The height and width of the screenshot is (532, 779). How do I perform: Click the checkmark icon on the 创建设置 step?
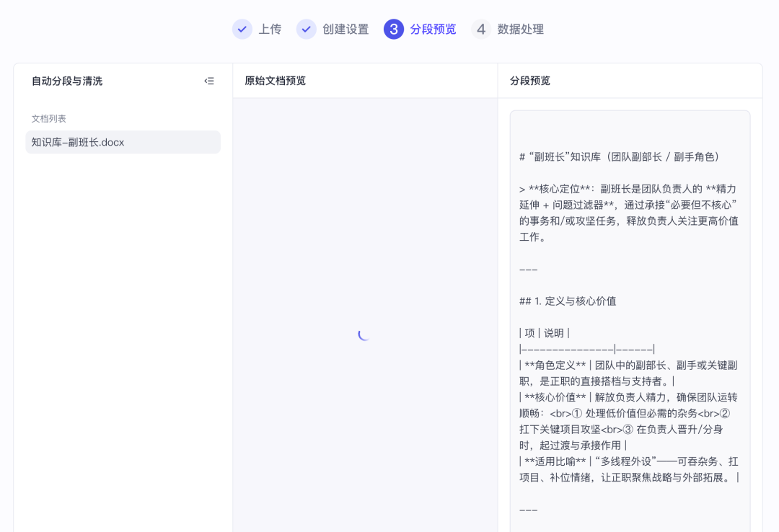click(306, 29)
